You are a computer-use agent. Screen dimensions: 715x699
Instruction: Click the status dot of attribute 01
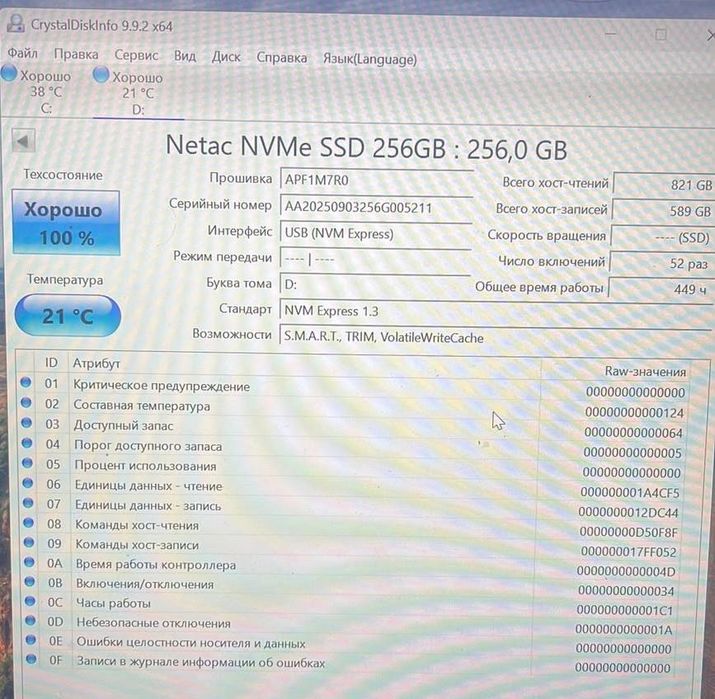pos(26,382)
